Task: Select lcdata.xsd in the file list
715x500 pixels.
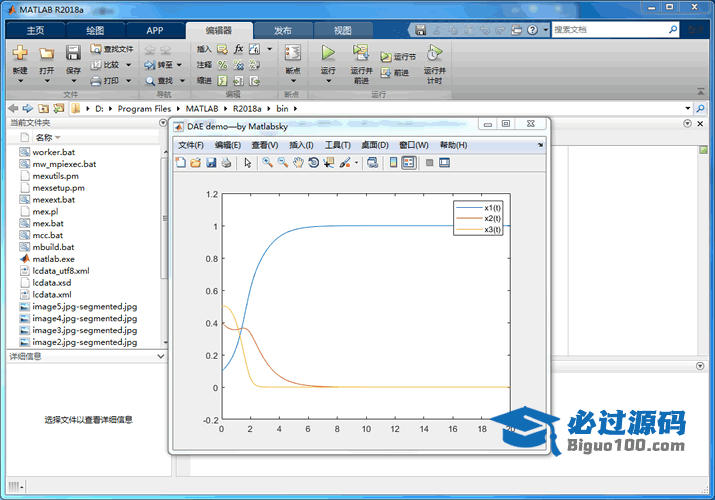Action: 52,283
